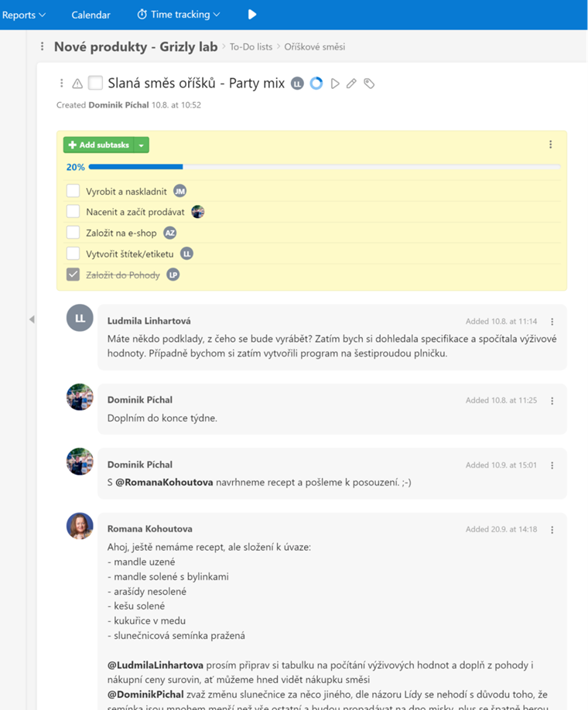Tick the main Party mix task checkbox

coord(95,84)
